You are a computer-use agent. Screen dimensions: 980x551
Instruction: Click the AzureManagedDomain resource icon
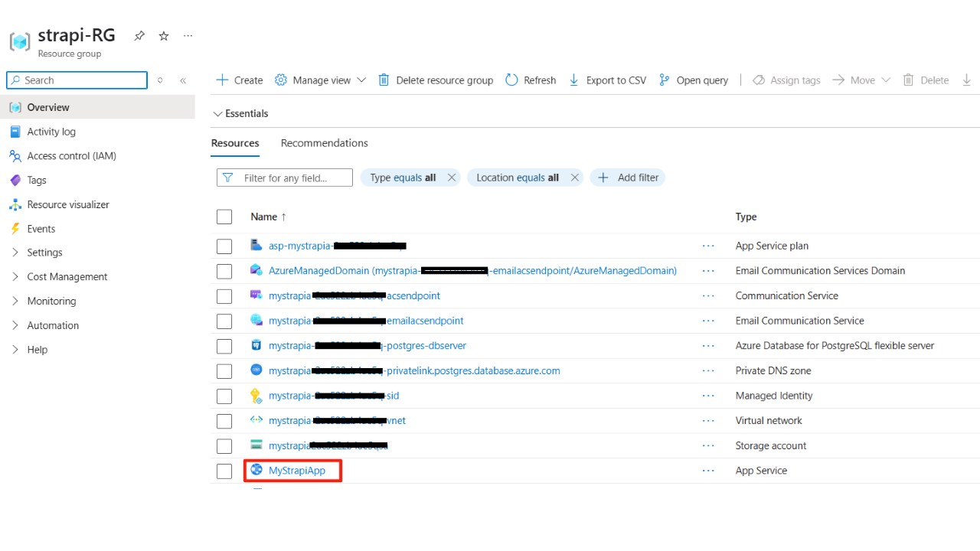tap(256, 270)
